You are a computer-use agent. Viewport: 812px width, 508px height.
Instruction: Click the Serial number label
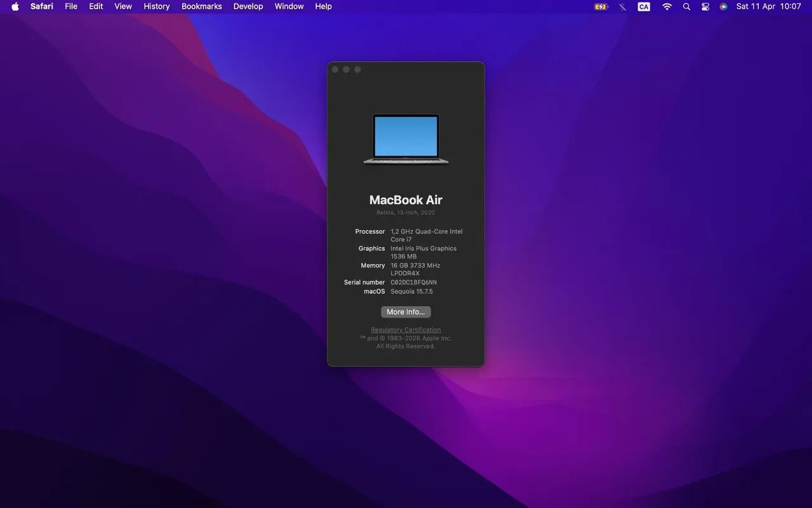click(365, 282)
